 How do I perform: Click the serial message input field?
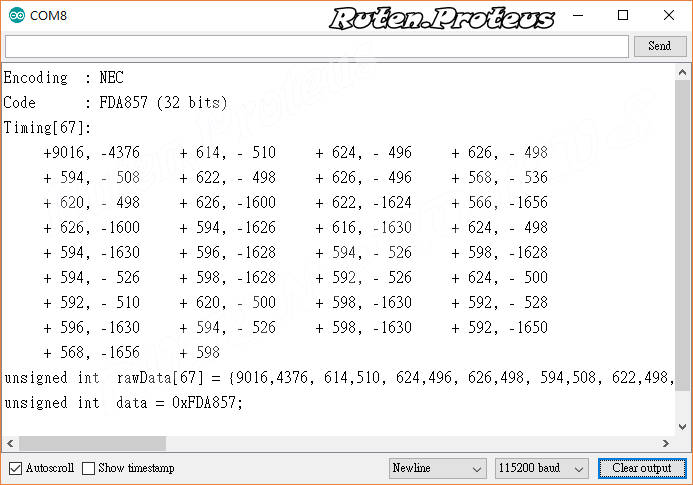[316, 46]
